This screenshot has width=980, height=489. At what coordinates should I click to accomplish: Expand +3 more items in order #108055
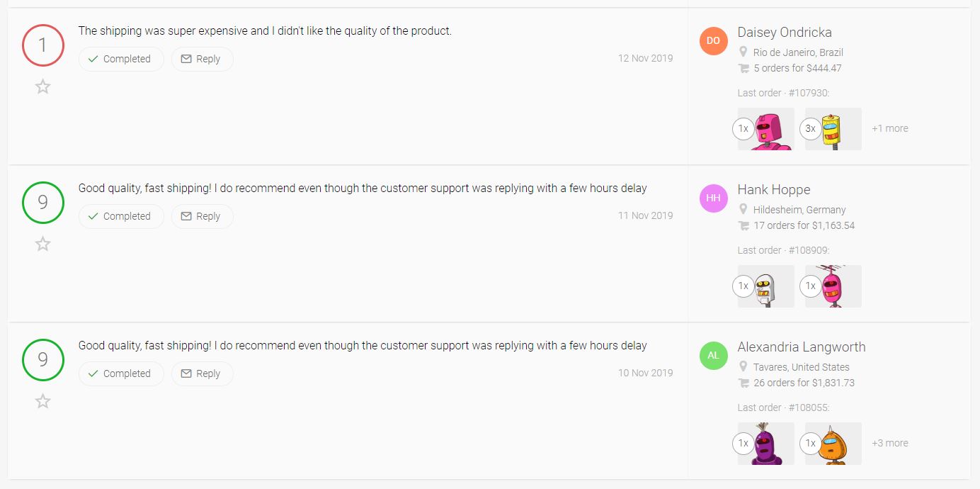pos(889,443)
